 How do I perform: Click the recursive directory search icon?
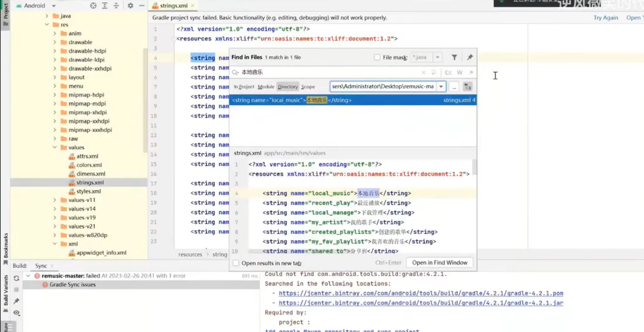[468, 87]
